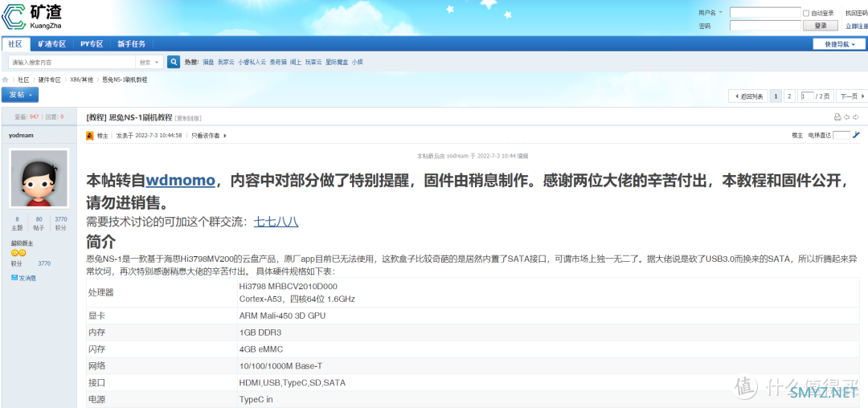
Task: Click the username input field
Action: (x=766, y=12)
